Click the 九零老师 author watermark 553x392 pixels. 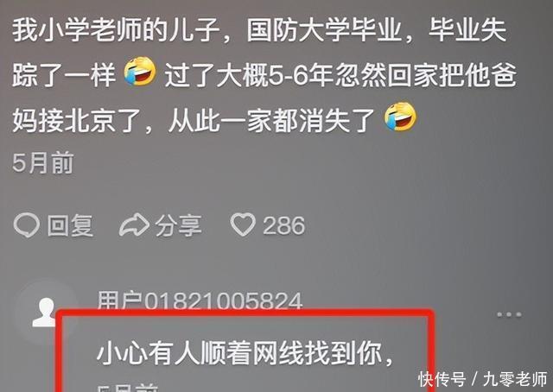(515, 379)
